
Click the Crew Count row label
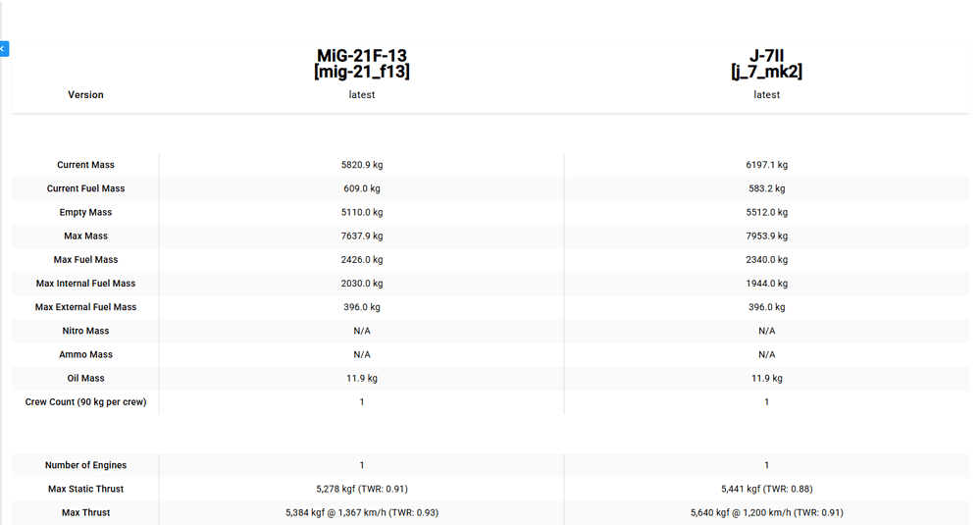pyautogui.click(x=85, y=402)
